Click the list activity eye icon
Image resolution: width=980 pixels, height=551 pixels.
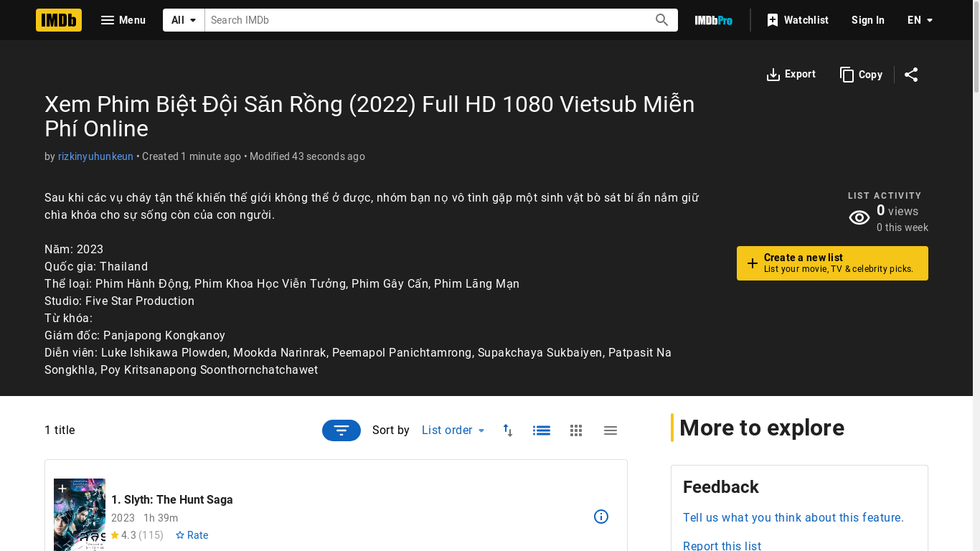[x=859, y=218]
